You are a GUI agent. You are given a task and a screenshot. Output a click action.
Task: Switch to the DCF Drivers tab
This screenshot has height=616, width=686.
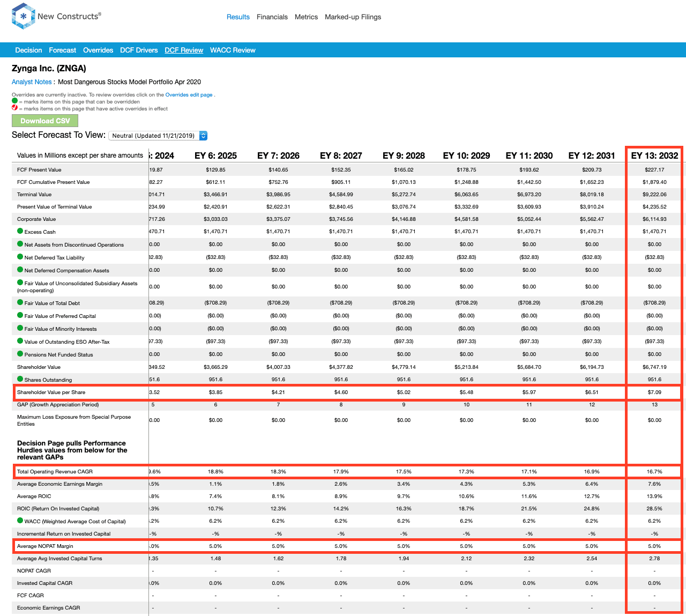(139, 50)
